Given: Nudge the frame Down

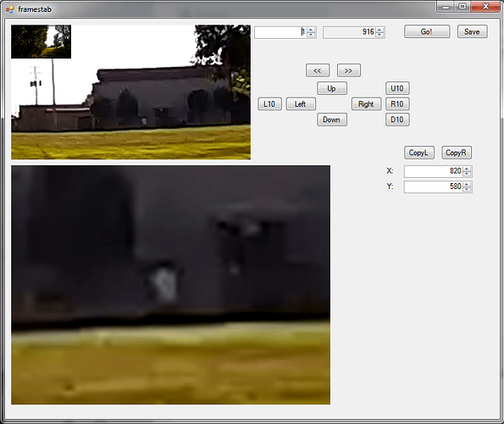Looking at the screenshot, I should pyautogui.click(x=332, y=120).
